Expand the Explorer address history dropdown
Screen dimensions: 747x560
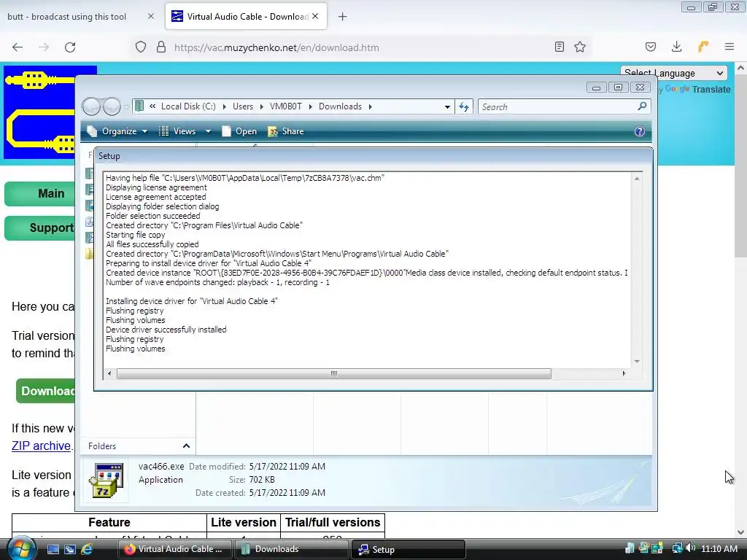point(447,106)
